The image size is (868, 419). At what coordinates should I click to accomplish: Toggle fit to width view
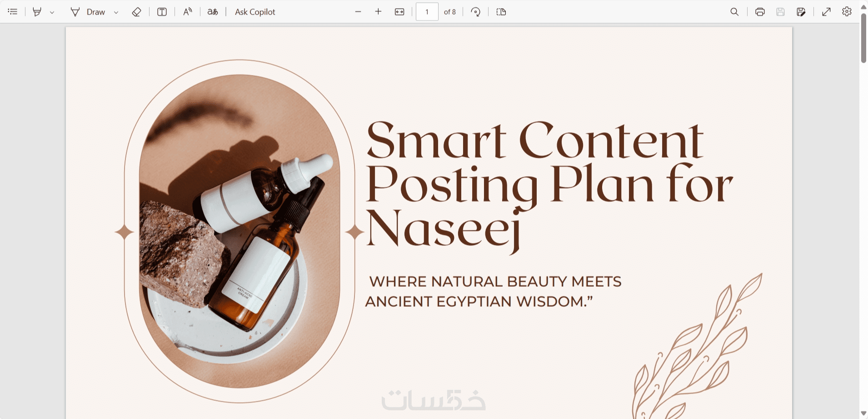tap(399, 12)
